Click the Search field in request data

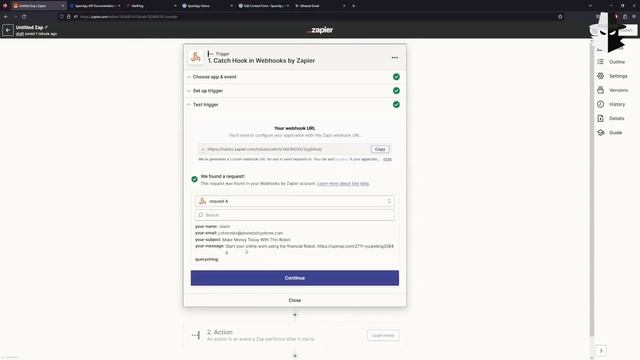(295, 215)
